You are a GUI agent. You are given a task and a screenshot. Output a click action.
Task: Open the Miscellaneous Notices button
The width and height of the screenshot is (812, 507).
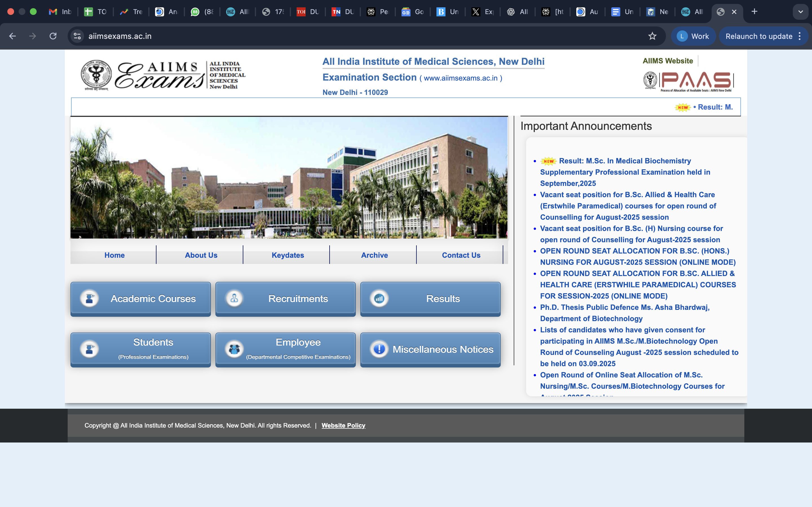[430, 349]
